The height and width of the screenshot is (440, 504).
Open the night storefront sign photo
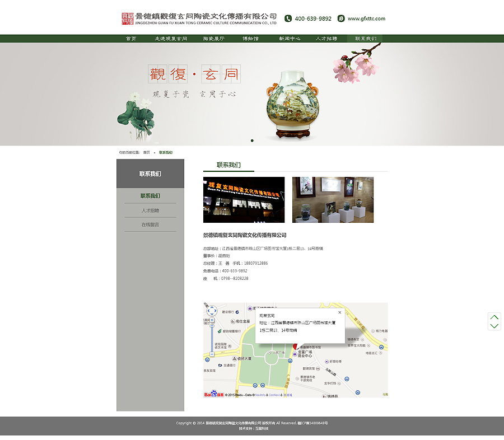coord(244,200)
